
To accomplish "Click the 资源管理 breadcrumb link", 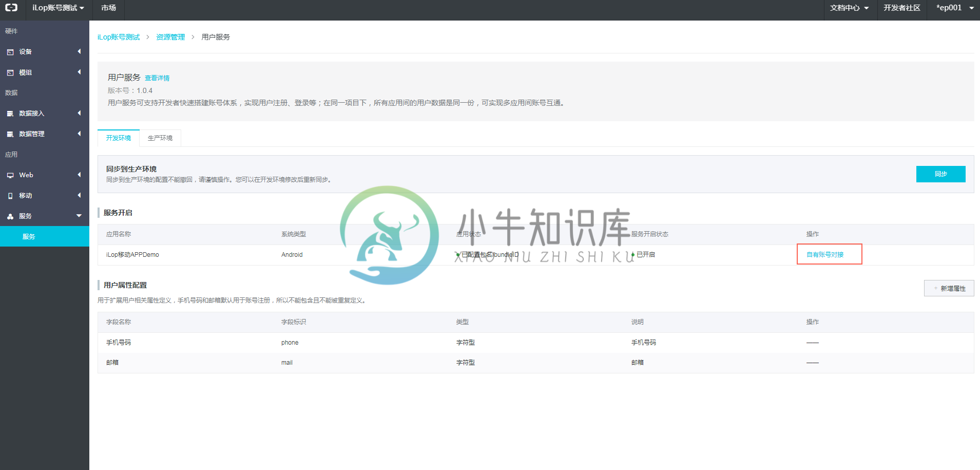I will point(170,37).
